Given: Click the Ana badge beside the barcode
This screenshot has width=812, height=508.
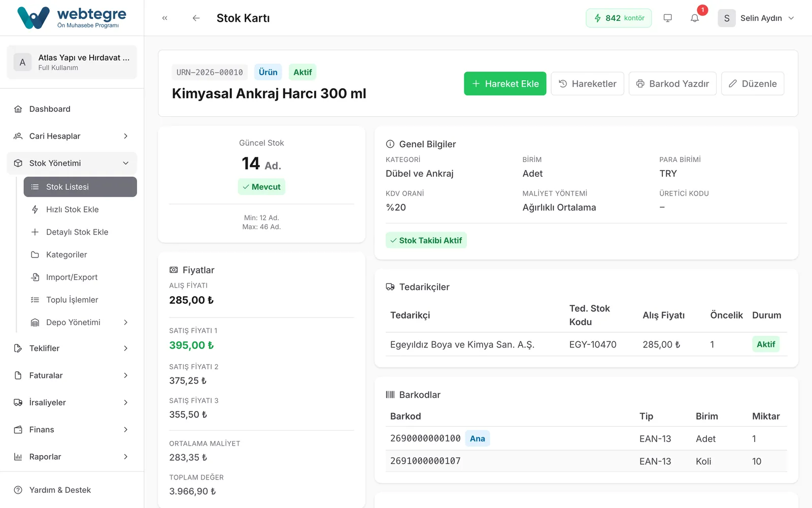Looking at the screenshot, I should [x=478, y=438].
